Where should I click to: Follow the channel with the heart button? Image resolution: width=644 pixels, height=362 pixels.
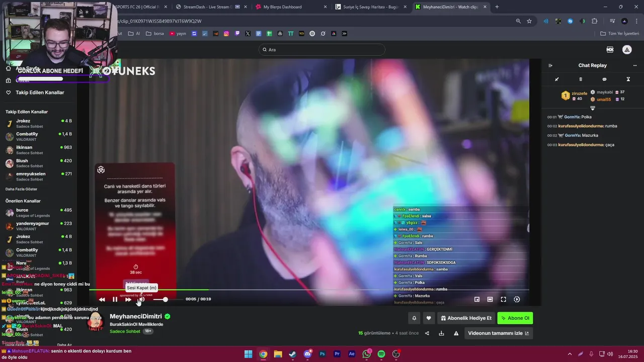(429, 318)
